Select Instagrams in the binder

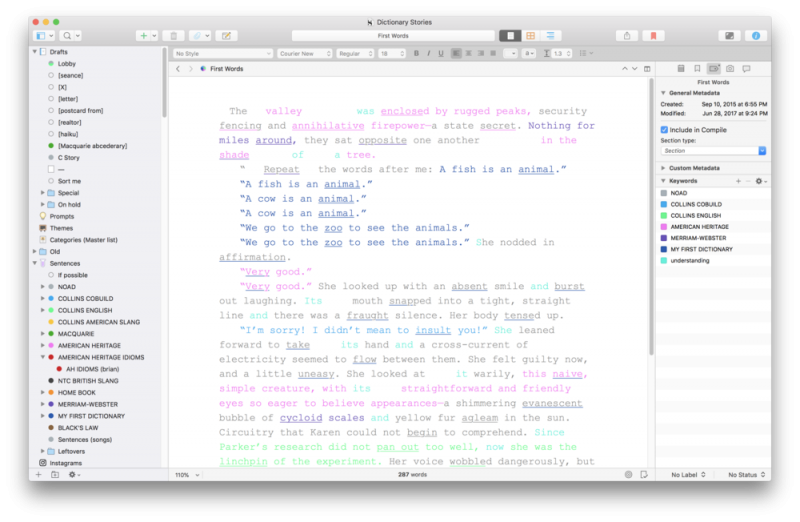pos(65,463)
